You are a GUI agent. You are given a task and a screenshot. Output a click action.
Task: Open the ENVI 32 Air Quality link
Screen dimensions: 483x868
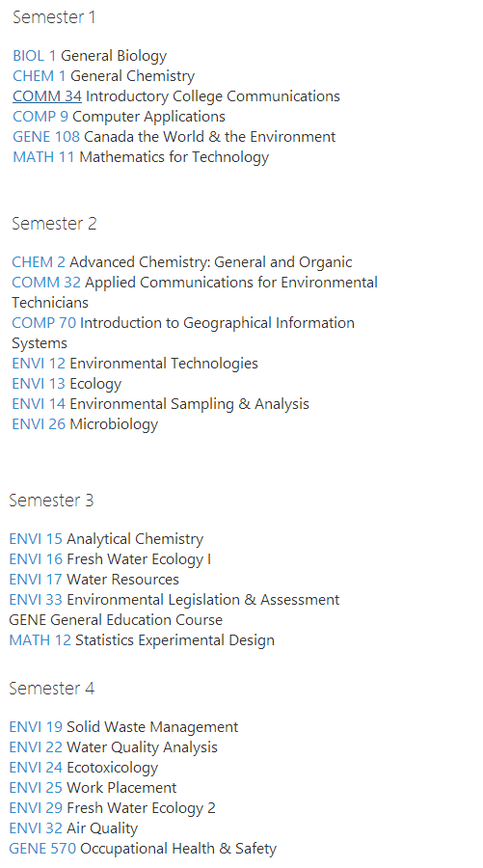pyautogui.click(x=36, y=828)
